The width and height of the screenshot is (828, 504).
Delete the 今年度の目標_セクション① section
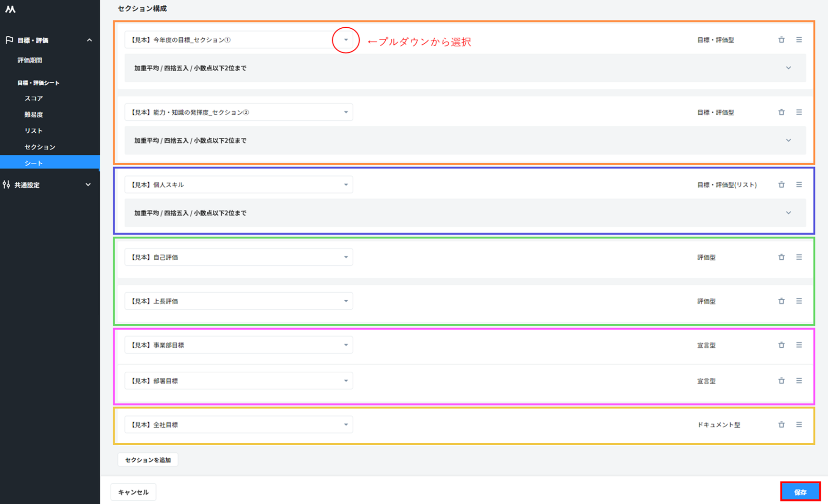coord(781,40)
